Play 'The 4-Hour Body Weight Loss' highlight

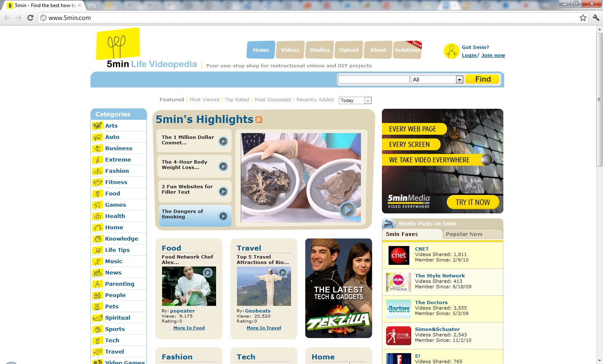[223, 167]
